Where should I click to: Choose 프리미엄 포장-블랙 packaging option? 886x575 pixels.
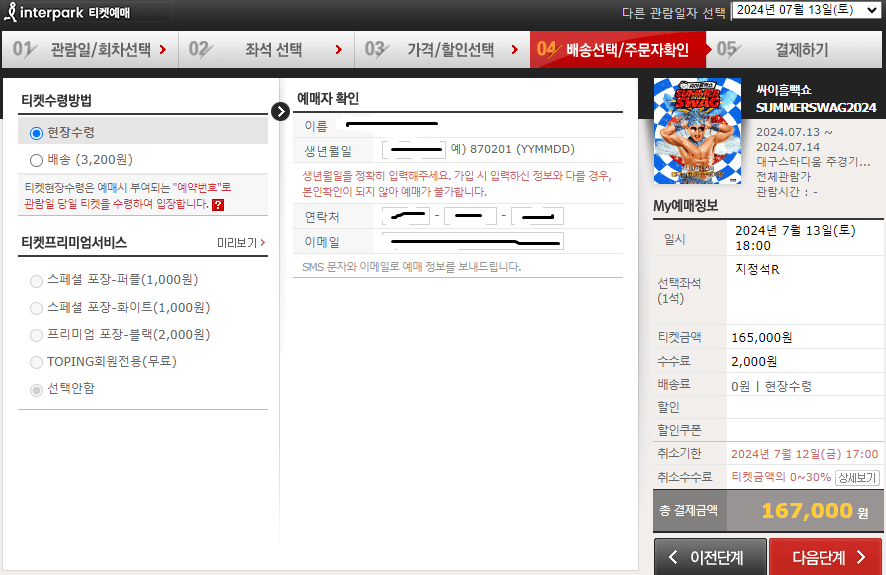[37, 336]
